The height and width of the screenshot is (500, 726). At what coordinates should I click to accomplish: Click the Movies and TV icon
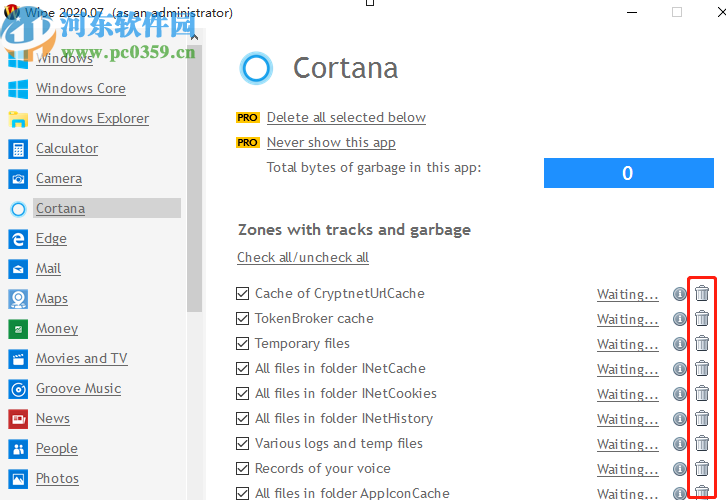(x=18, y=359)
